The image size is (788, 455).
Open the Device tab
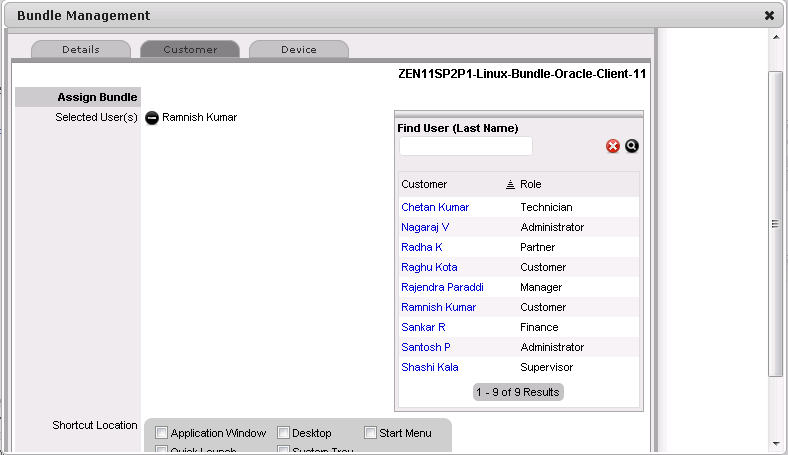pos(298,49)
